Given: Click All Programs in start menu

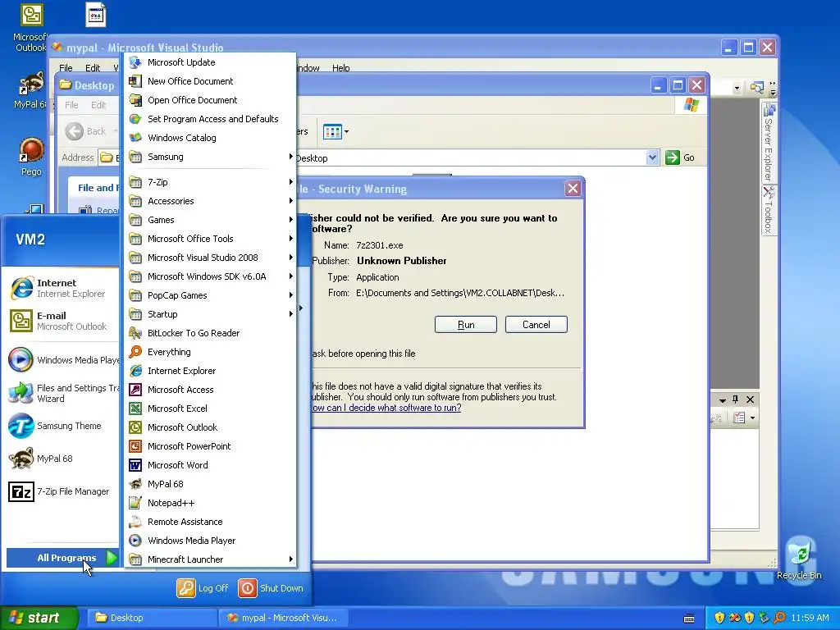Looking at the screenshot, I should pyautogui.click(x=62, y=558).
